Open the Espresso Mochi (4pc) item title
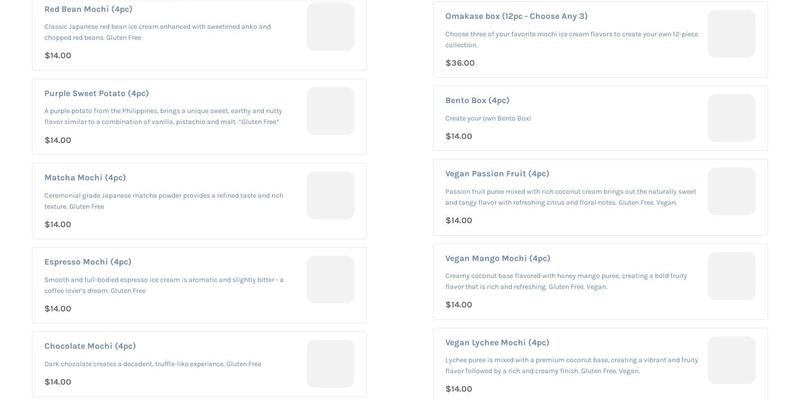 (x=88, y=261)
